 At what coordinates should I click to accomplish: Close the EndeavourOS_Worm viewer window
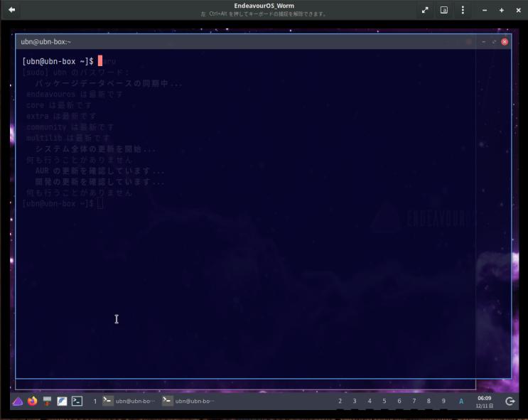[518, 11]
